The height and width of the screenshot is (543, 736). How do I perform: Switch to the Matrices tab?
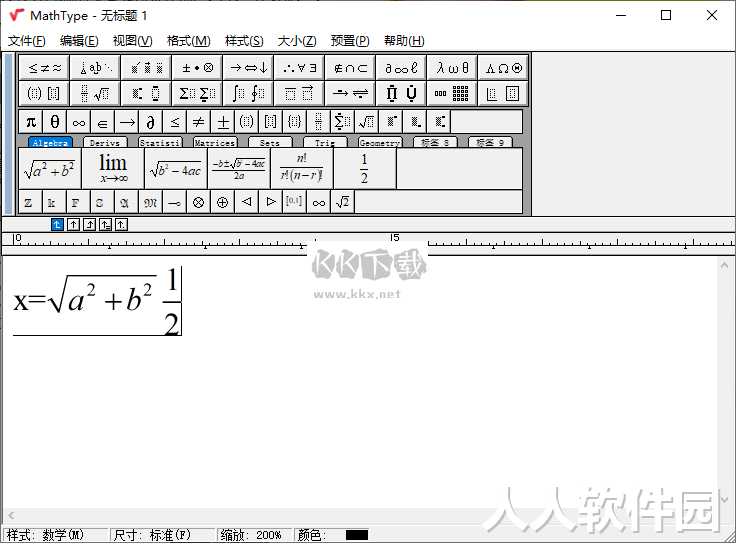click(x=215, y=142)
